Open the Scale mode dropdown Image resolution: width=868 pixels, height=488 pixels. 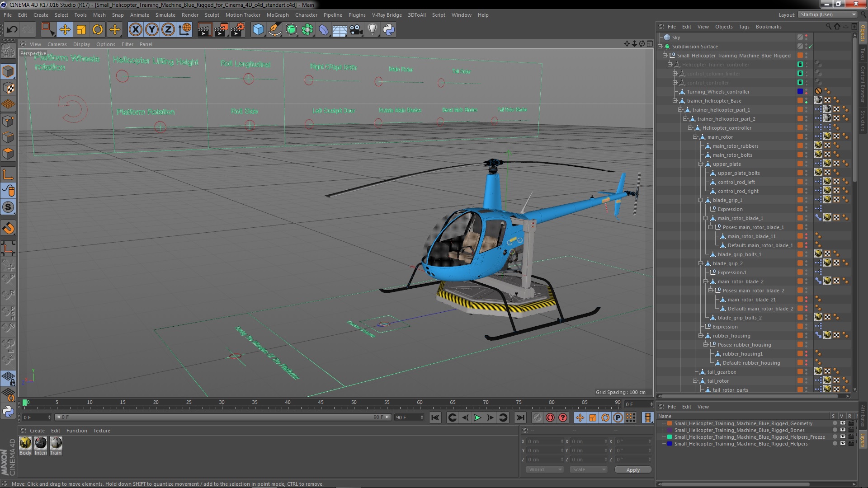(589, 469)
